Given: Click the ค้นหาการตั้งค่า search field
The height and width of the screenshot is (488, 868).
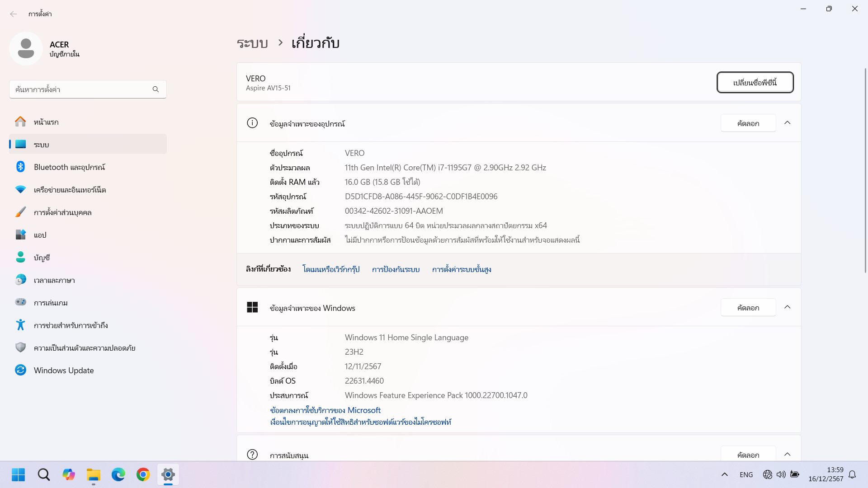Looking at the screenshot, I should pos(88,89).
